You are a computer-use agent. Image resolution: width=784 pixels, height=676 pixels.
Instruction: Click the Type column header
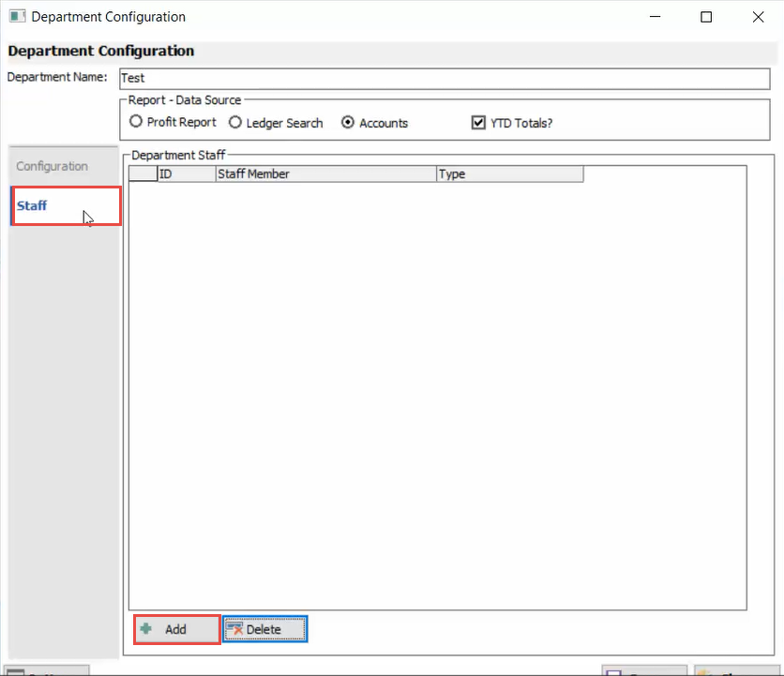coord(509,173)
